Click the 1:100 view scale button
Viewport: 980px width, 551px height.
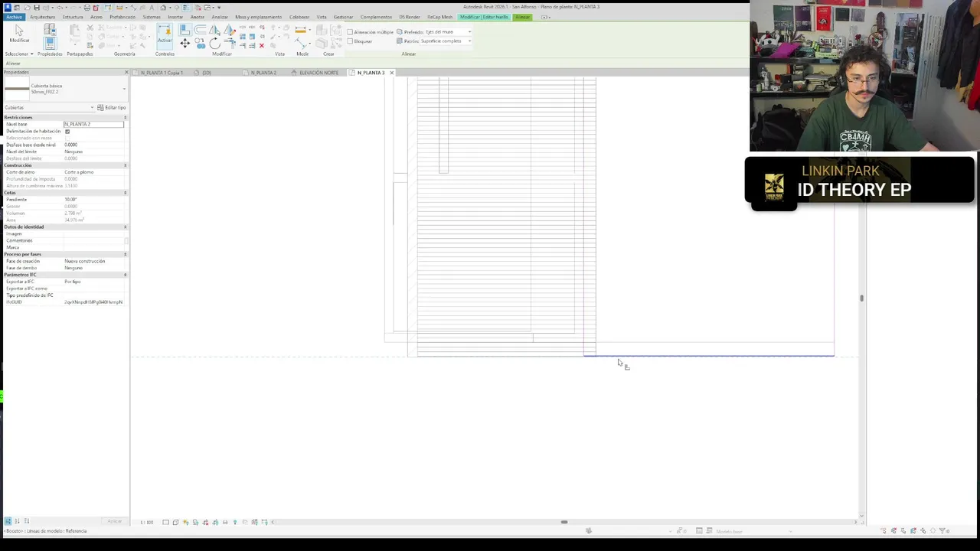click(146, 522)
